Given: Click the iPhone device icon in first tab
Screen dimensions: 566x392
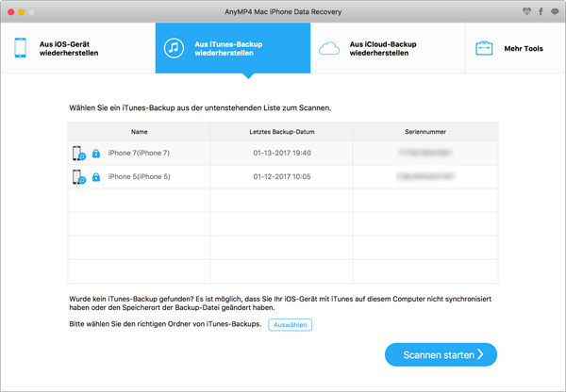Looking at the screenshot, I should pyautogui.click(x=20, y=48).
